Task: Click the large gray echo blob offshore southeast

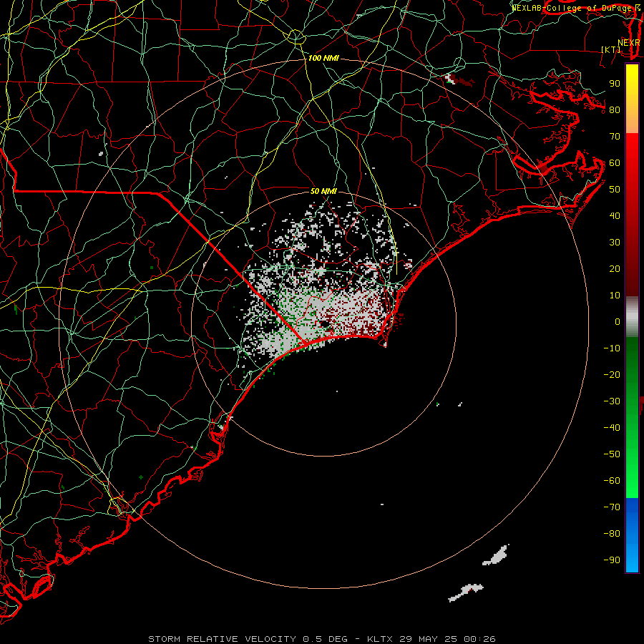Action: [x=496, y=555]
